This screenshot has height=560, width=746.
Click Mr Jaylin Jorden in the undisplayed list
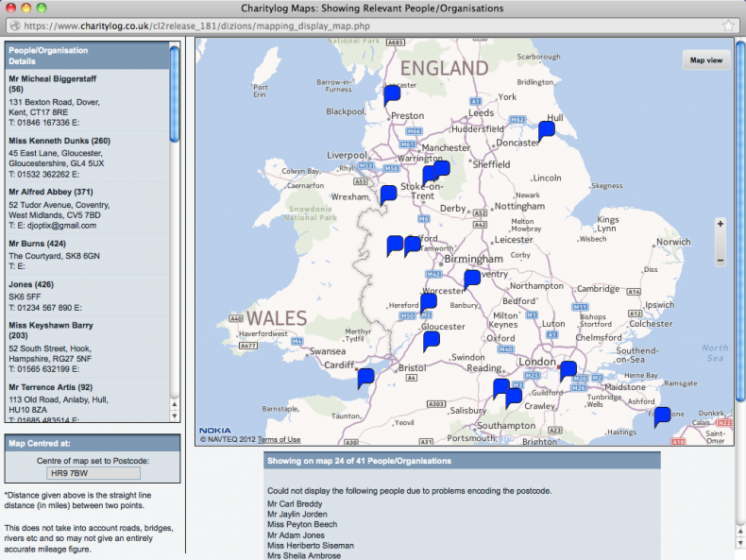[x=297, y=515]
